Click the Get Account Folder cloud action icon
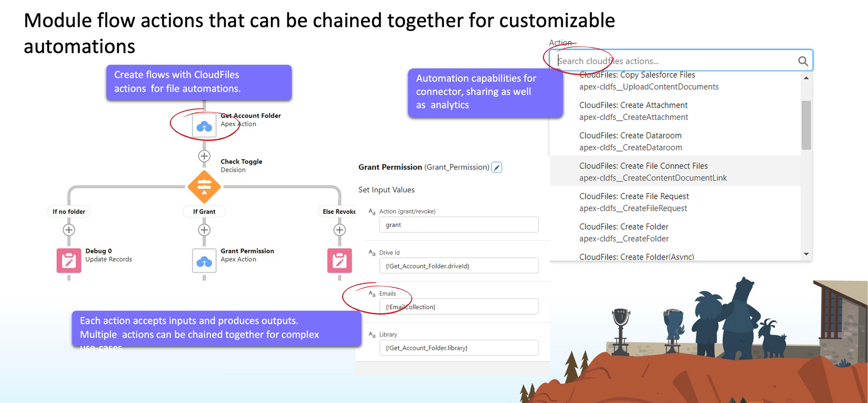 click(204, 126)
